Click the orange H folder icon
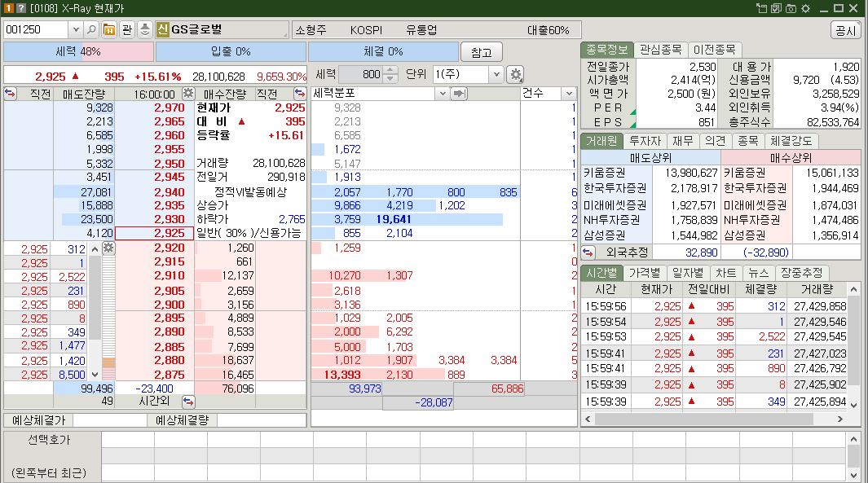 point(109,29)
